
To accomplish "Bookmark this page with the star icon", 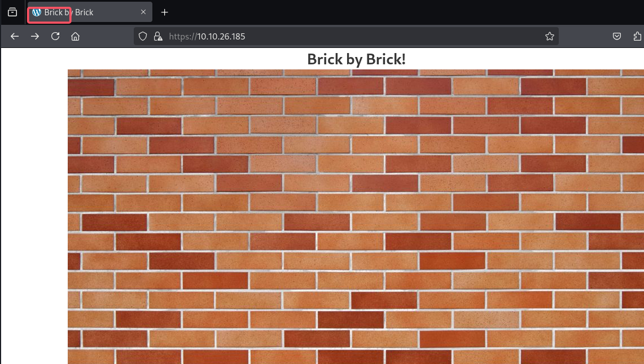I will [x=550, y=36].
